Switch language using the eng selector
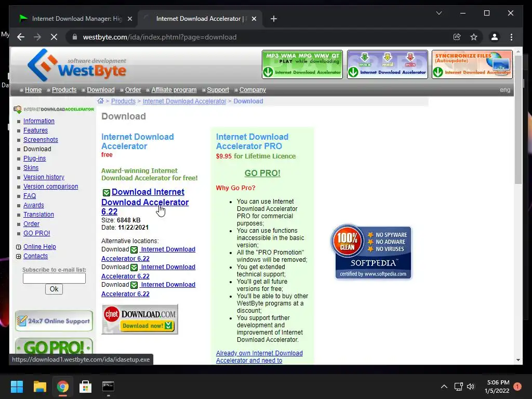Screen dimensions: 532x399 pos(505,89)
